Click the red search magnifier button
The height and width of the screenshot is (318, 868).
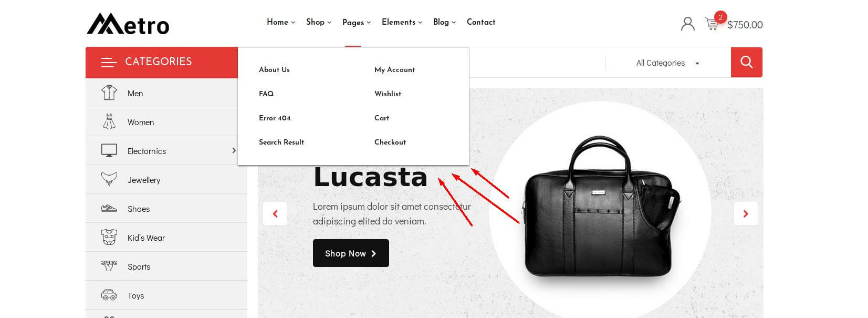pyautogui.click(x=746, y=63)
